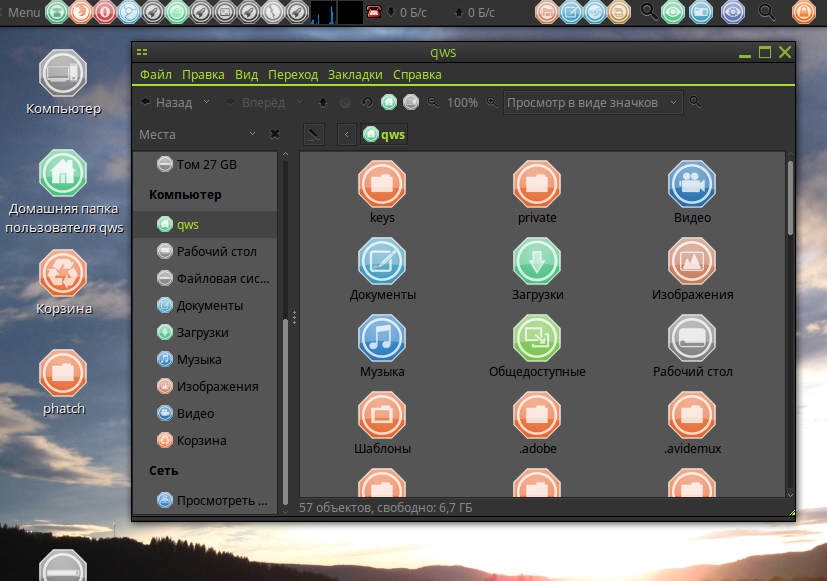
Task: Click the path bar left chevron
Action: pos(347,134)
